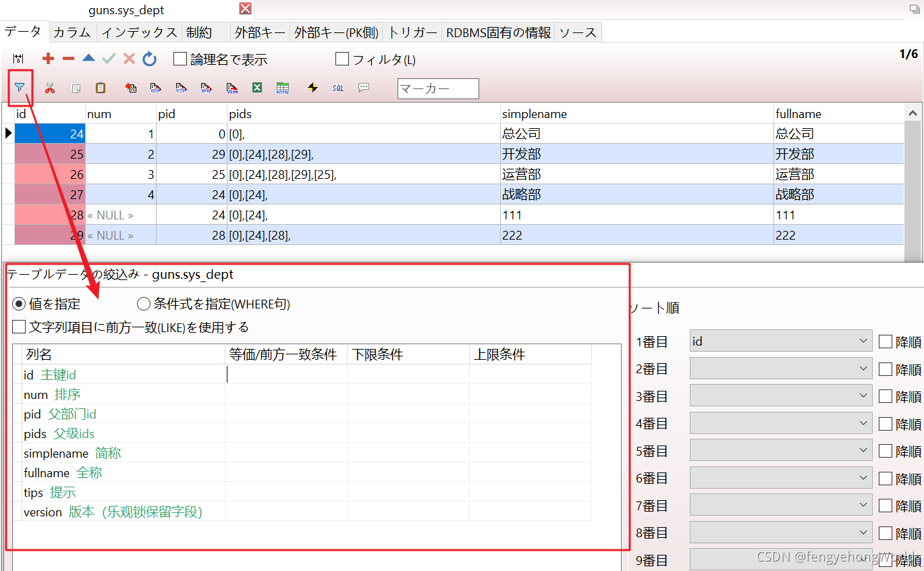This screenshot has width=924, height=571.
Task: Click the fullname column header in grid
Action: [x=839, y=114]
